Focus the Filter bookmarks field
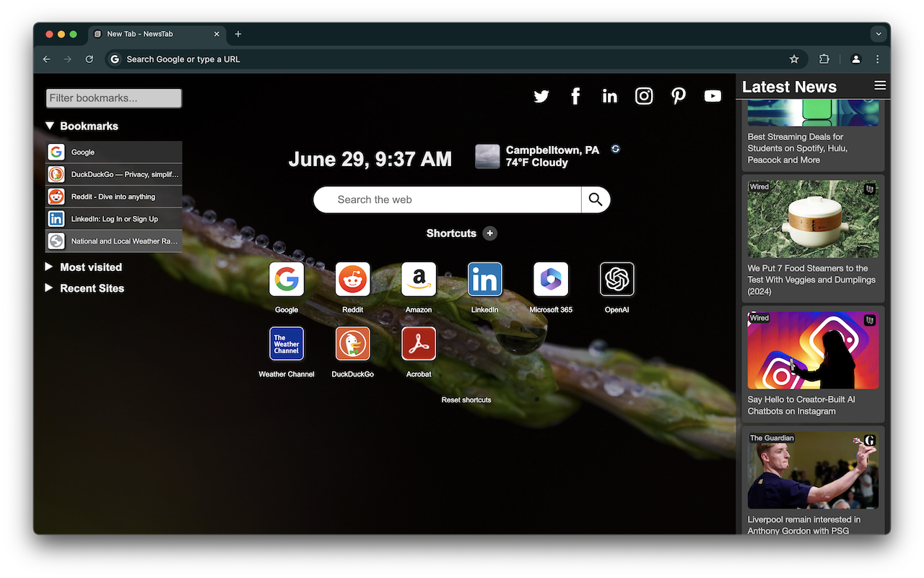This screenshot has width=924, height=578. (x=113, y=98)
